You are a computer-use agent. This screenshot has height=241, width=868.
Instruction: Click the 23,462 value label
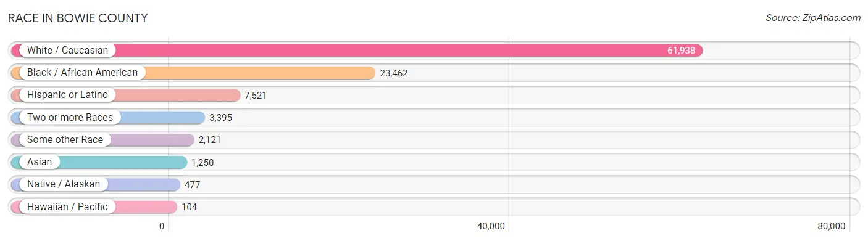[x=394, y=73]
